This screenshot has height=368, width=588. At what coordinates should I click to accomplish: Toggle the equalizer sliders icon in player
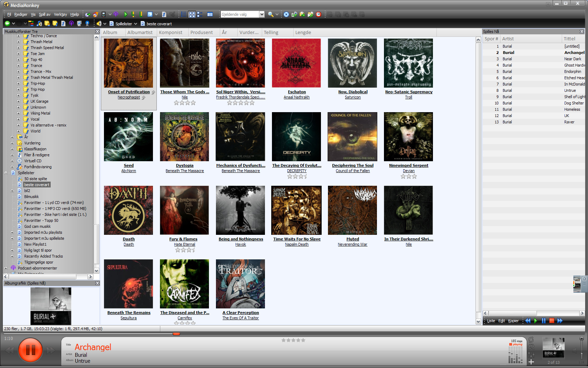[x=531, y=355]
